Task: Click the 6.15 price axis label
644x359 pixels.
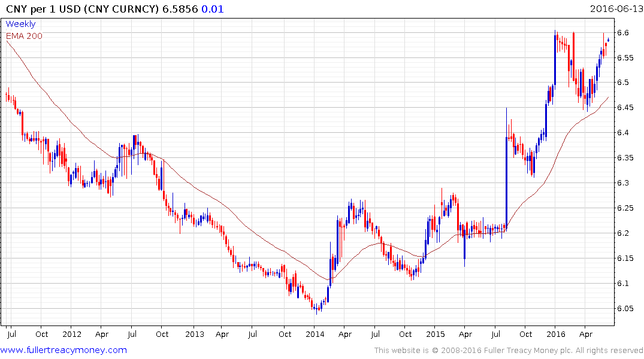Action: tap(625, 258)
